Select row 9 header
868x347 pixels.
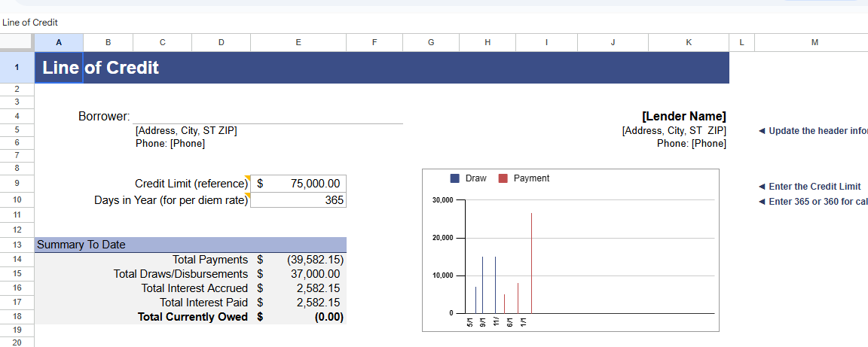point(17,183)
